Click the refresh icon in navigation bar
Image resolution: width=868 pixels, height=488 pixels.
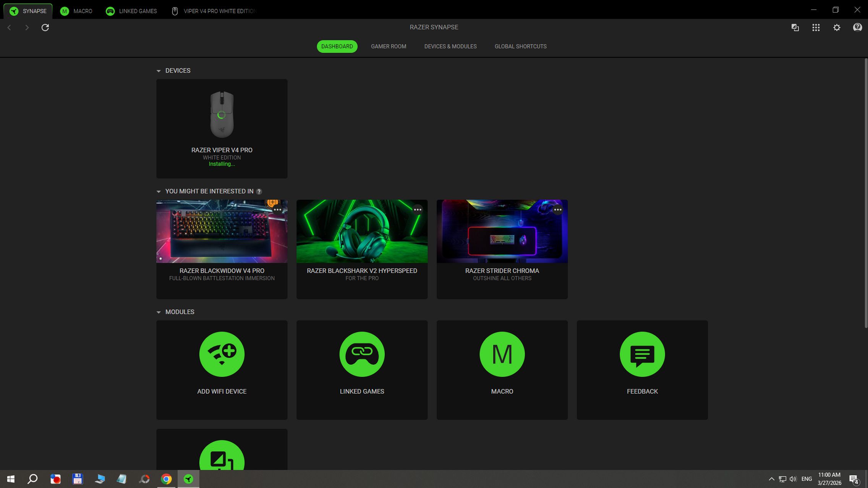click(x=45, y=27)
